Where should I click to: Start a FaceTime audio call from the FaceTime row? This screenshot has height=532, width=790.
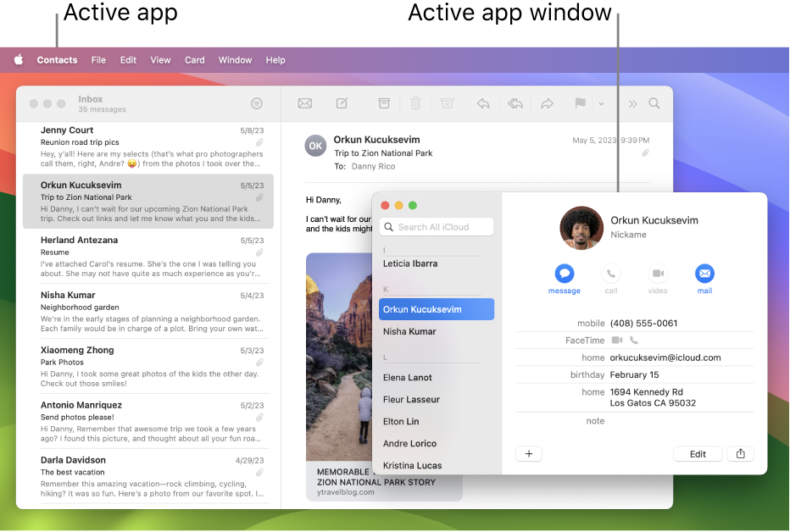[634, 340]
